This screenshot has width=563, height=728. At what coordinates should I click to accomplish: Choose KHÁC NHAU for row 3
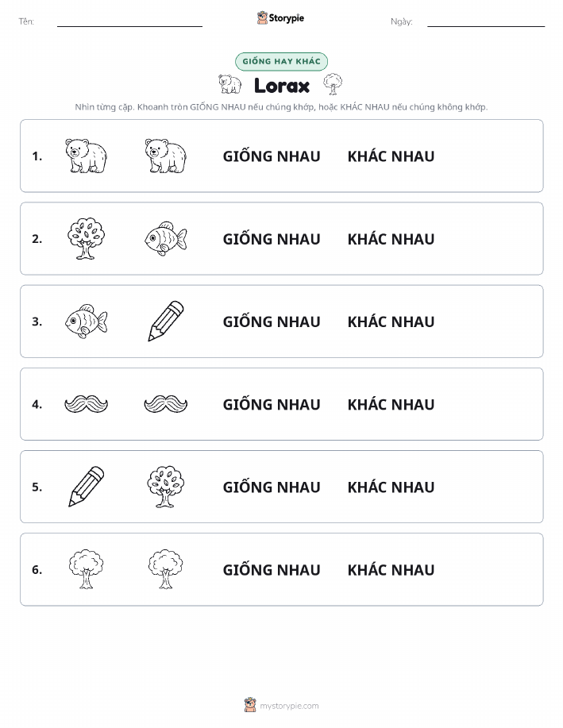(x=391, y=322)
